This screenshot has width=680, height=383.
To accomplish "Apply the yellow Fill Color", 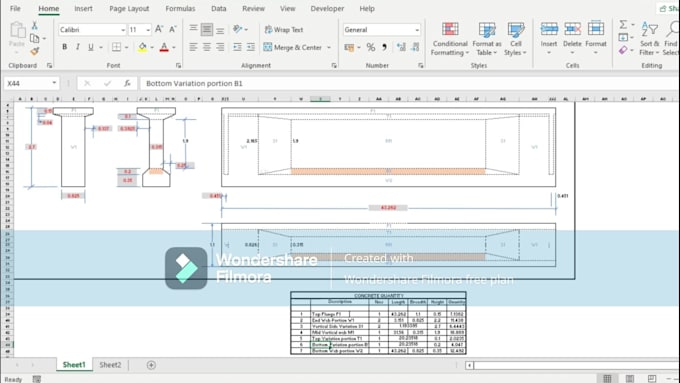I will (142, 47).
